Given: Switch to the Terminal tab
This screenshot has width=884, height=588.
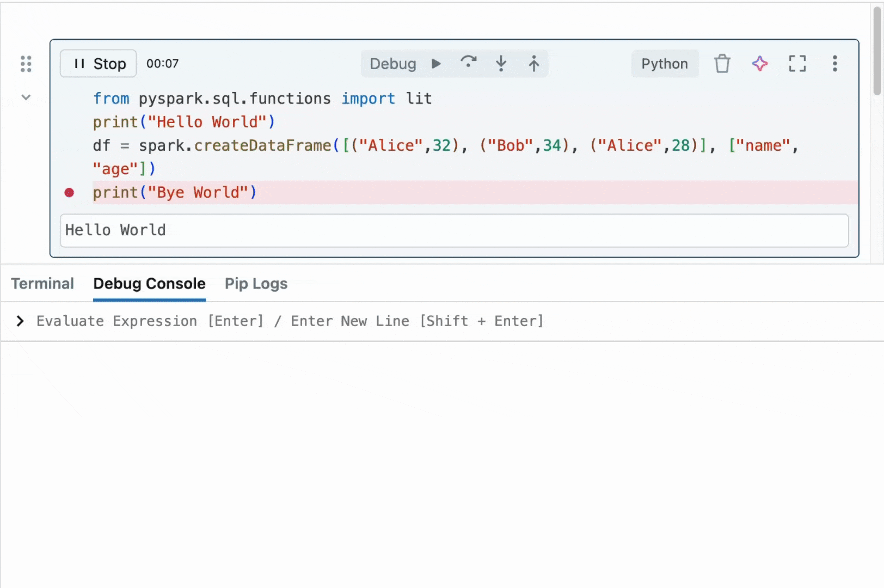Looking at the screenshot, I should 42,284.
